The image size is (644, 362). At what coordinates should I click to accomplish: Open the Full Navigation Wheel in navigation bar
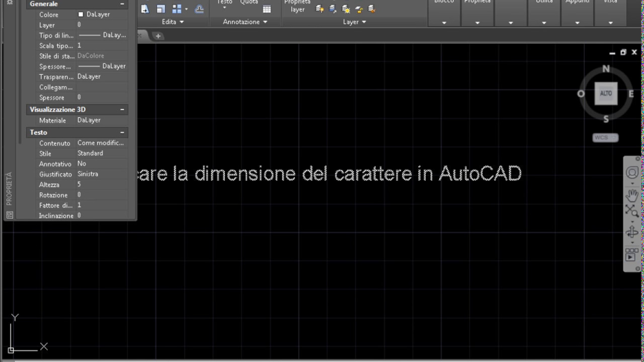[x=632, y=173]
